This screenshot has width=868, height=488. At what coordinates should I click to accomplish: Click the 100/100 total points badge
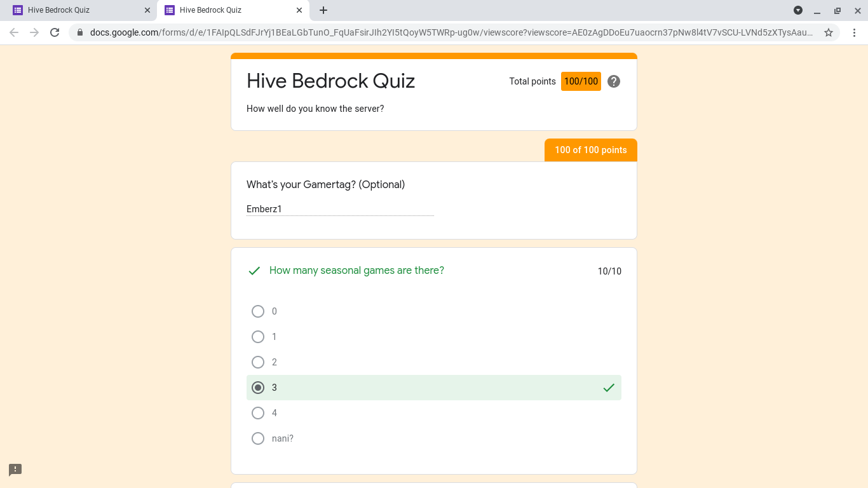click(x=581, y=81)
